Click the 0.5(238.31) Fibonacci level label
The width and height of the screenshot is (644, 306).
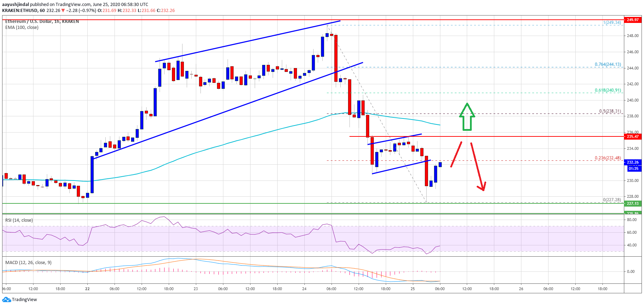(x=610, y=111)
